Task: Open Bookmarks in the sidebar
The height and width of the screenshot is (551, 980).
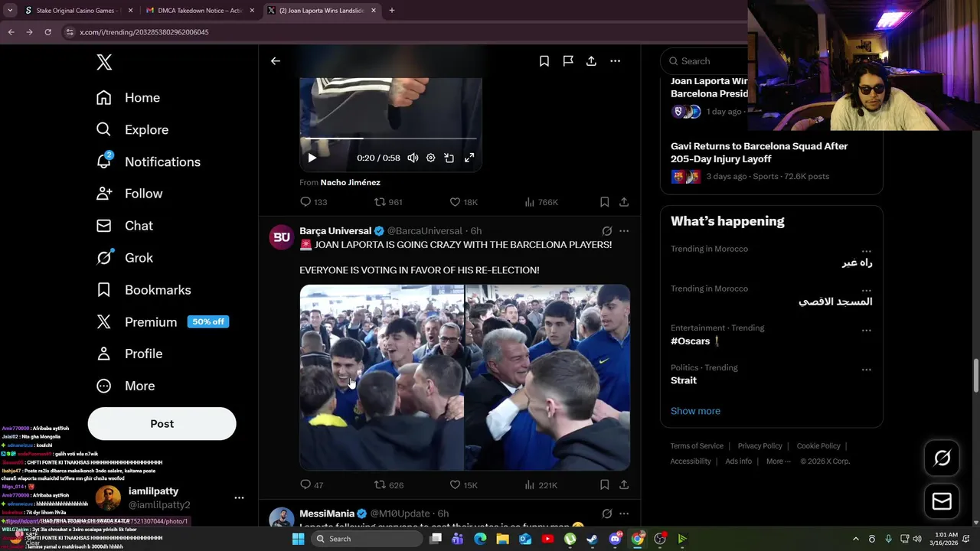Action: point(143,290)
